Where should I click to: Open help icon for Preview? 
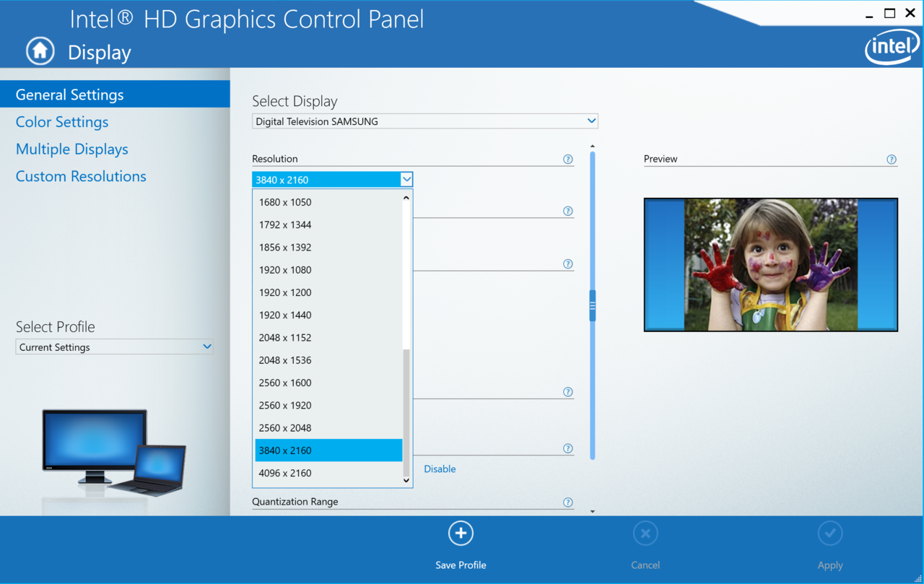(892, 160)
